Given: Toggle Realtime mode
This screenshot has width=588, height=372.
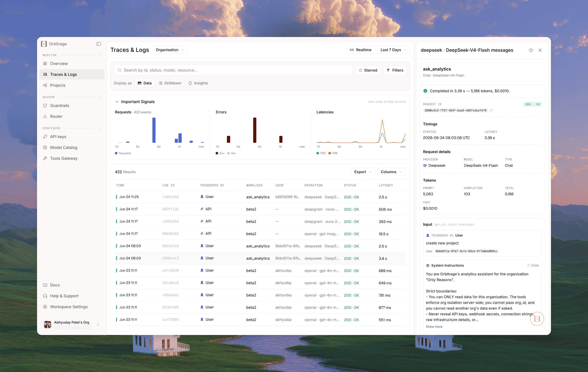Looking at the screenshot, I should (360, 50).
